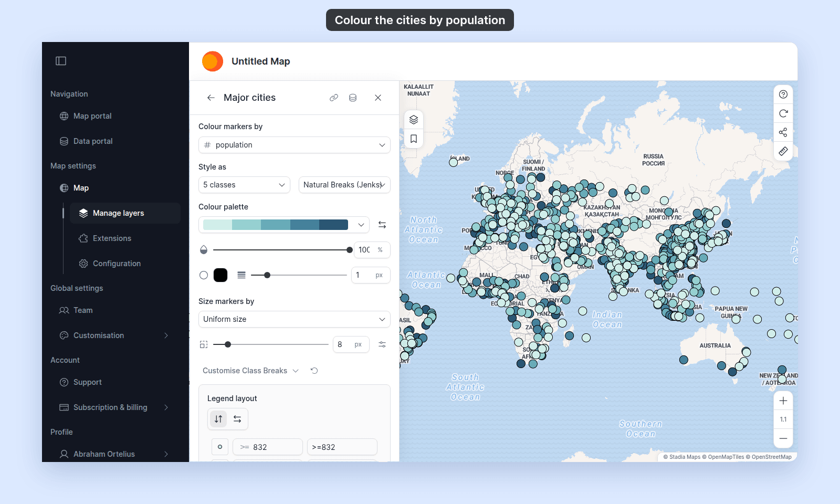
Task: Reset class breaks with the undo icon
Action: click(314, 371)
